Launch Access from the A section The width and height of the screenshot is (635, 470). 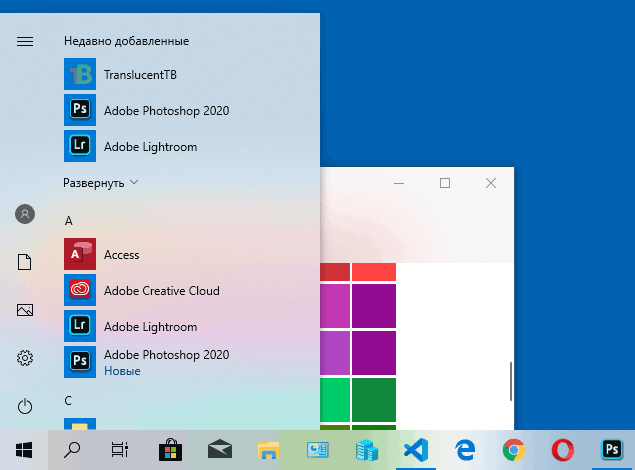[x=121, y=255]
